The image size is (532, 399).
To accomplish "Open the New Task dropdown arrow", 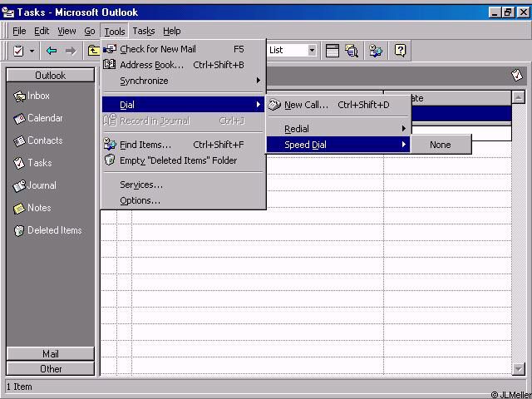I will 32,51.
